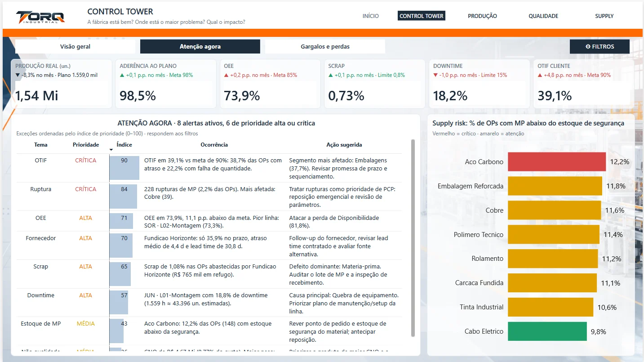
Task: Select the PRODUÇÃO REAL card showing 1,54 Mi
Action: coord(62,84)
